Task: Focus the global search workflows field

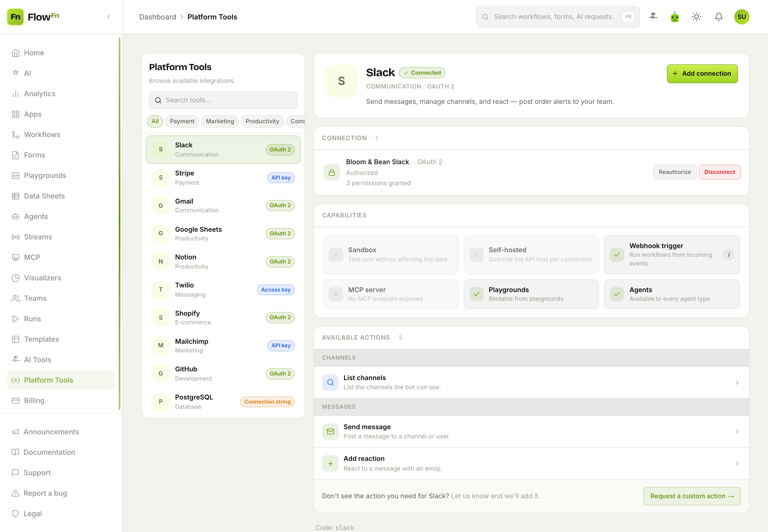Action: click(x=558, y=17)
